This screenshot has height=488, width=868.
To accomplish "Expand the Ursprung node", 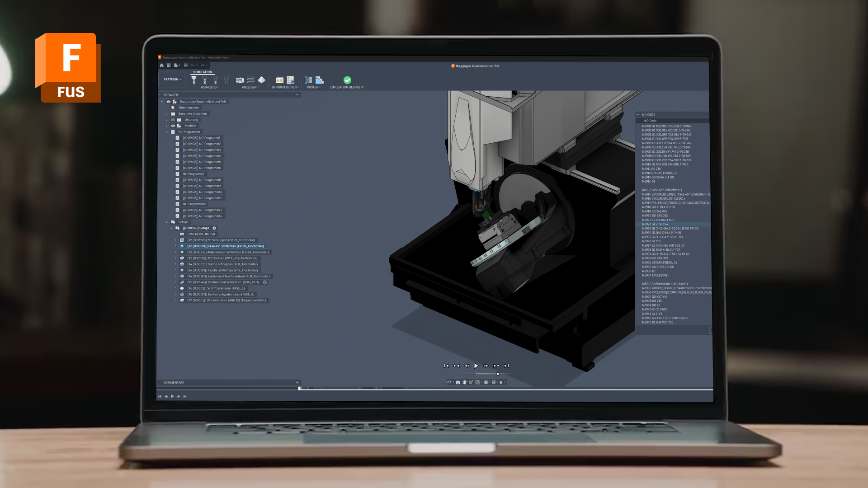I will [x=167, y=120].
